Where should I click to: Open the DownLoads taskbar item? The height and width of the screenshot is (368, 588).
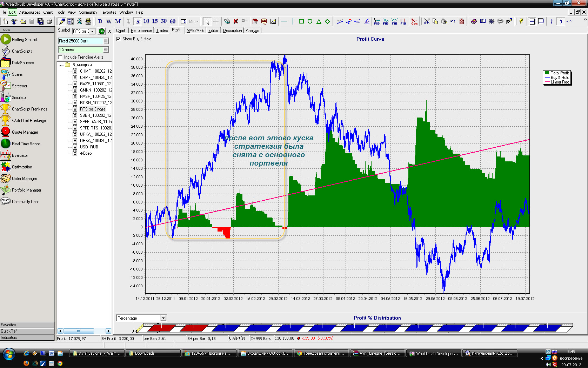coord(153,354)
